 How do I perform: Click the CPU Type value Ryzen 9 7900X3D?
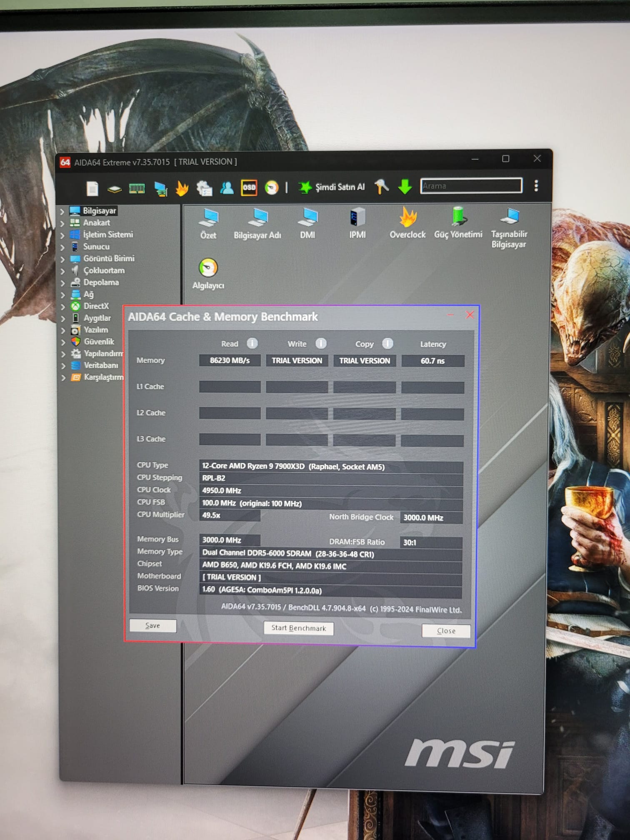[331, 467]
